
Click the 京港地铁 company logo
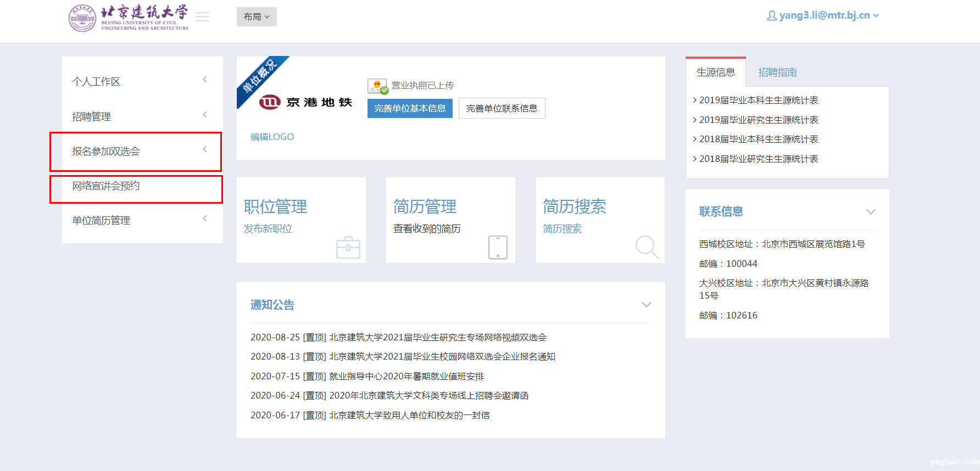(305, 102)
